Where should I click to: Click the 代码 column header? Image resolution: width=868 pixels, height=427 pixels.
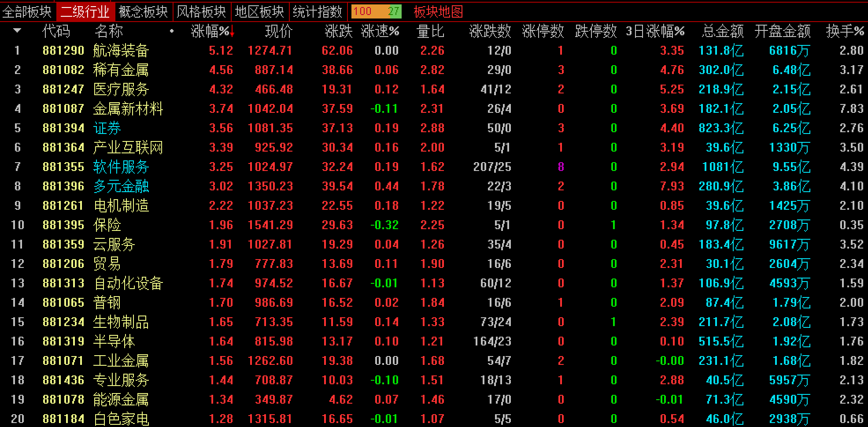point(56,31)
